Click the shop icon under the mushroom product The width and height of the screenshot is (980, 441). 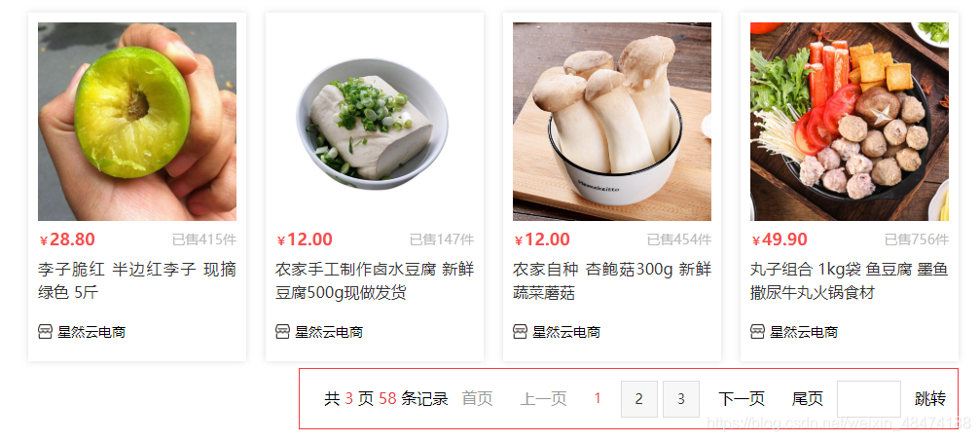[x=520, y=332]
